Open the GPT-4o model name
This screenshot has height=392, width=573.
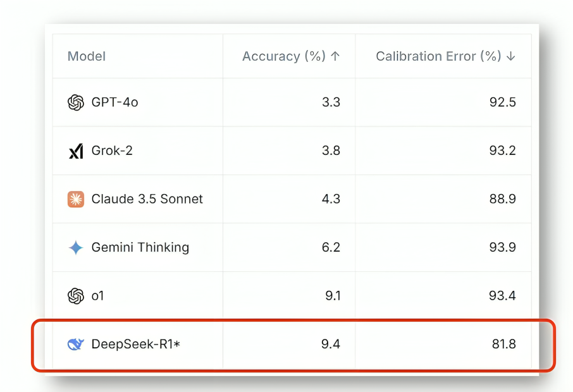pyautogui.click(x=114, y=102)
